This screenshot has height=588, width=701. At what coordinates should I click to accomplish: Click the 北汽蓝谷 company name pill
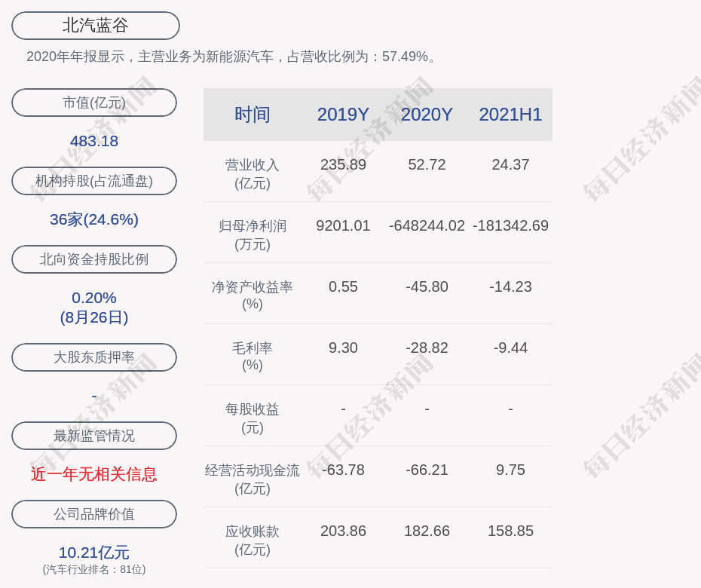click(x=95, y=26)
